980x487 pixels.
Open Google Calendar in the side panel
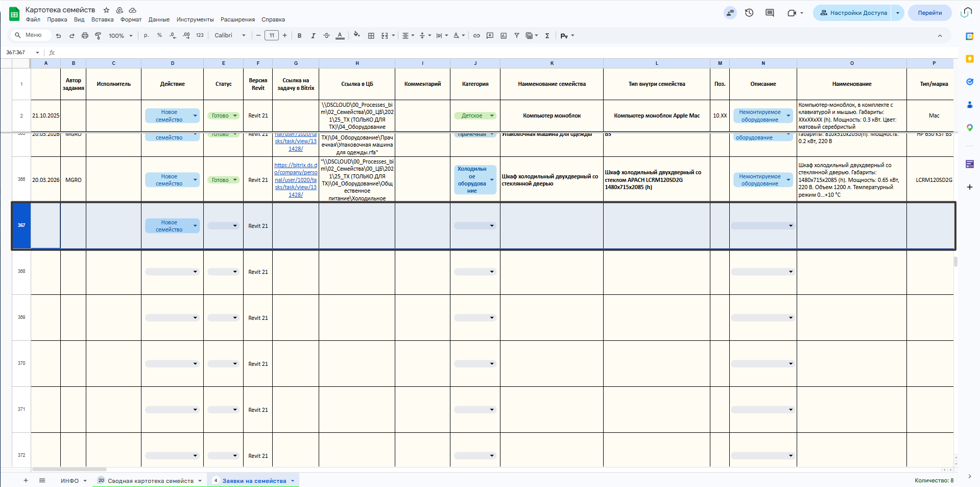pyautogui.click(x=969, y=36)
